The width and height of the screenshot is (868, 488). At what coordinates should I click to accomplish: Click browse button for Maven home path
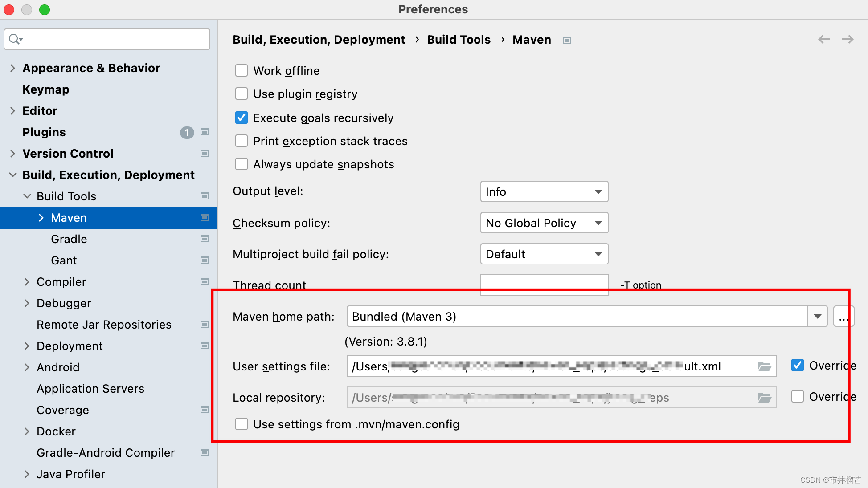(x=843, y=317)
